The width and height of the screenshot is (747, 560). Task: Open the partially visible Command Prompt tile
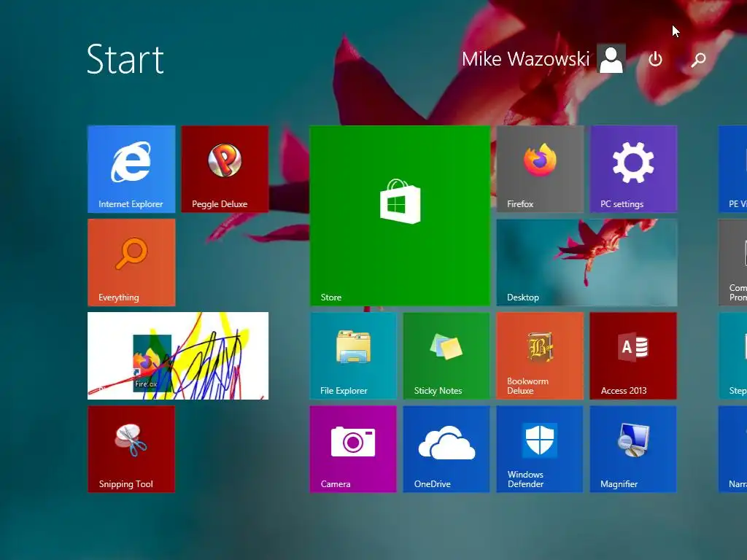(732, 262)
